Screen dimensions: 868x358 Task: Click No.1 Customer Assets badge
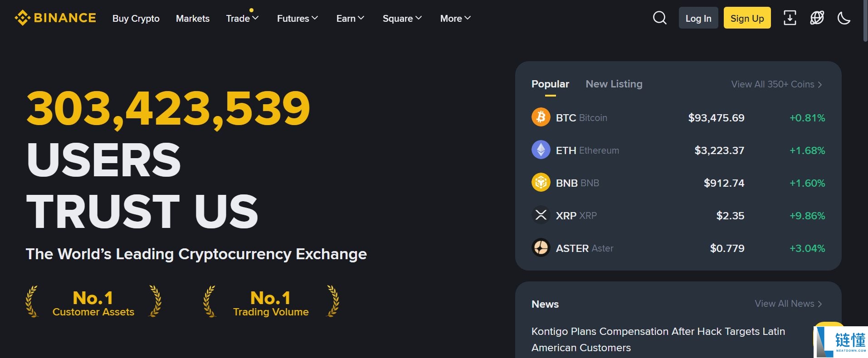[x=93, y=302]
